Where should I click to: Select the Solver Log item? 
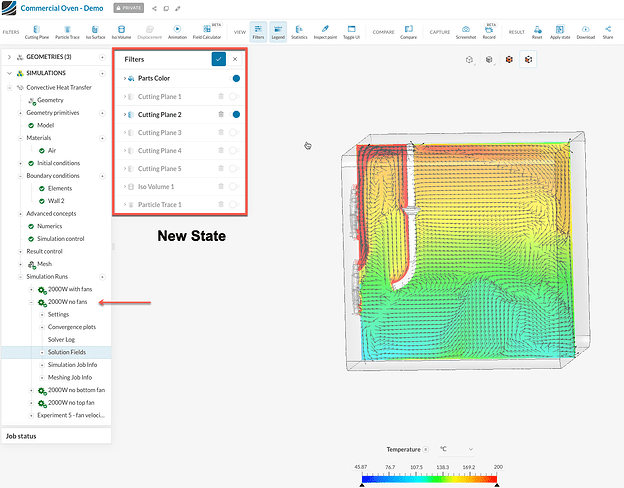pos(62,339)
